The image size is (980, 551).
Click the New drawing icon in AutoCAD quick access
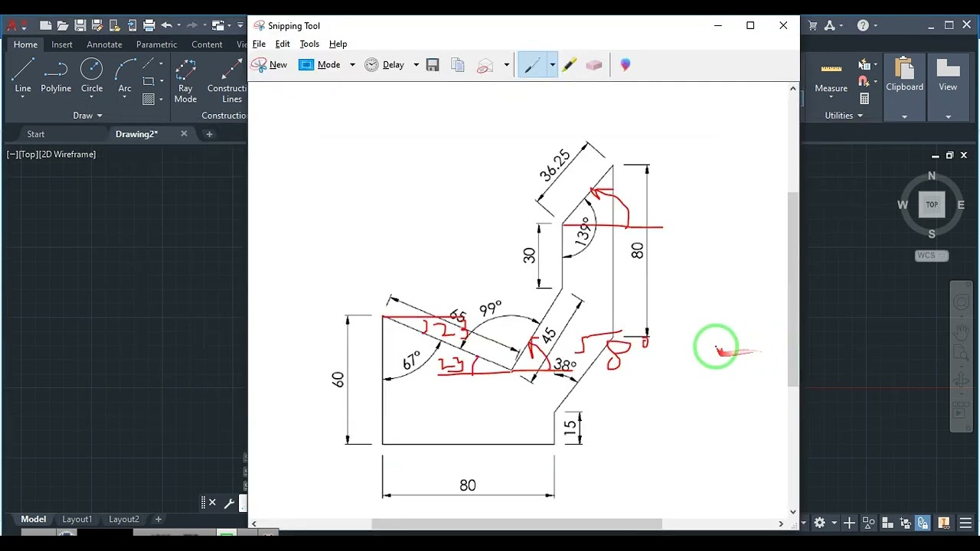46,25
